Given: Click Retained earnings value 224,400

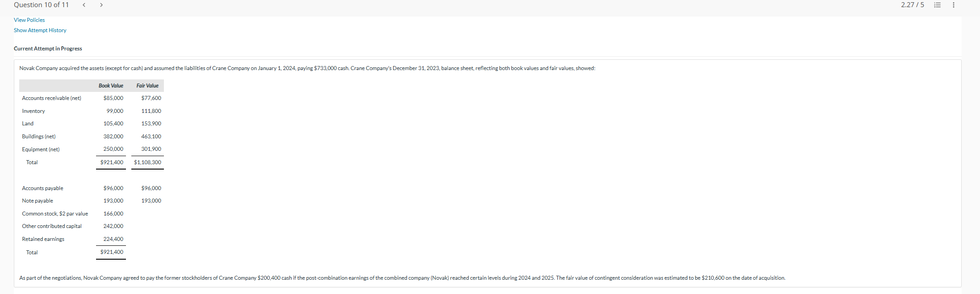Looking at the screenshot, I should point(113,239).
